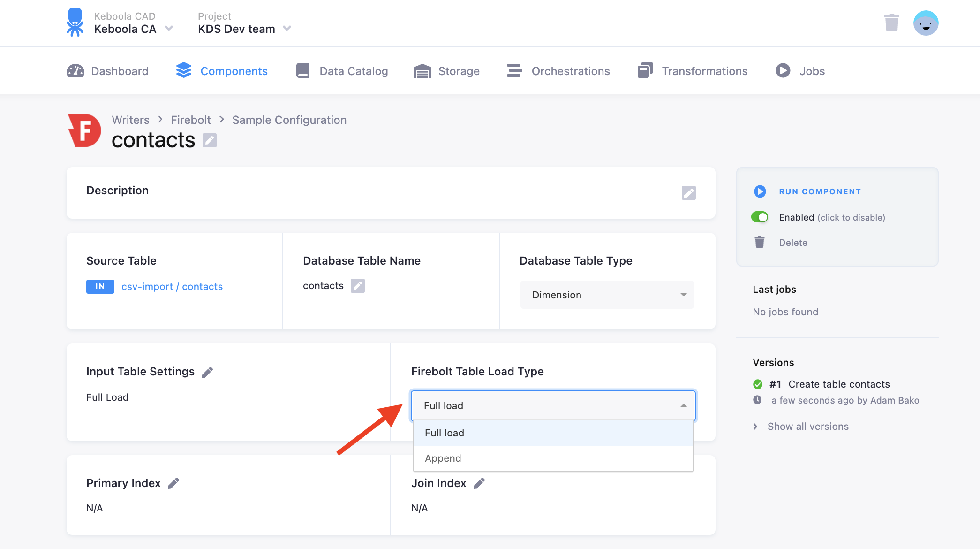Edit the Join Index pencil icon
This screenshot has width=980, height=549.
(x=479, y=483)
